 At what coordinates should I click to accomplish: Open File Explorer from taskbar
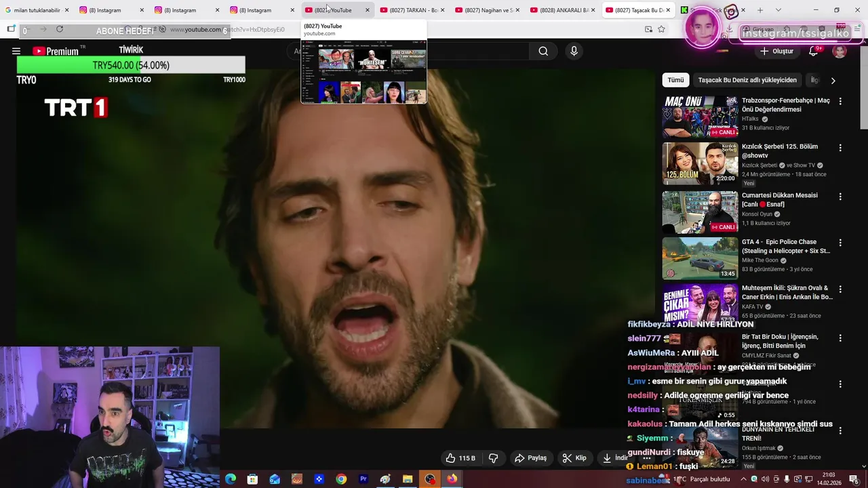pyautogui.click(x=408, y=479)
